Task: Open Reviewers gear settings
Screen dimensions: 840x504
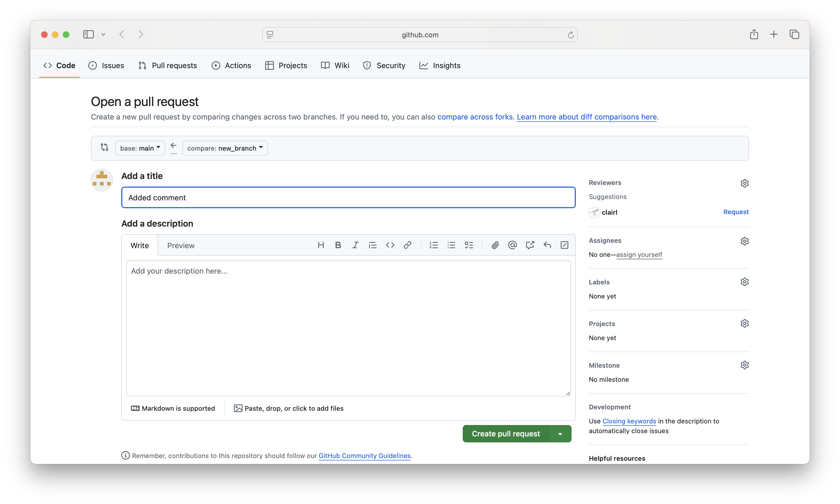Action: pyautogui.click(x=744, y=183)
